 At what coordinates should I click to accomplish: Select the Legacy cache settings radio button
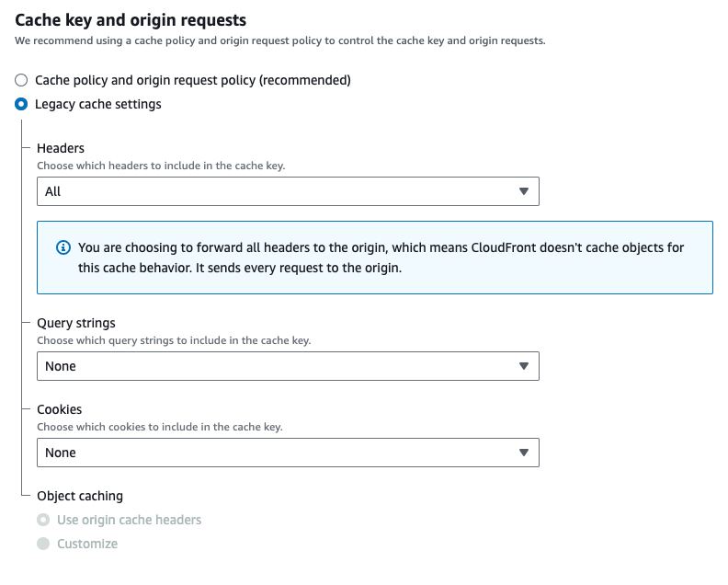[x=21, y=104]
